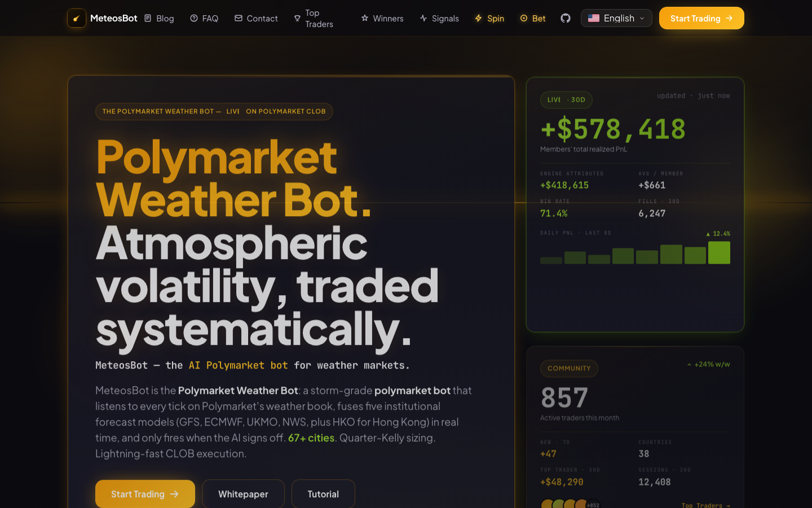Screen dimensions: 812x508
Task: Click the 71.4% win rate value
Action: click(x=554, y=213)
